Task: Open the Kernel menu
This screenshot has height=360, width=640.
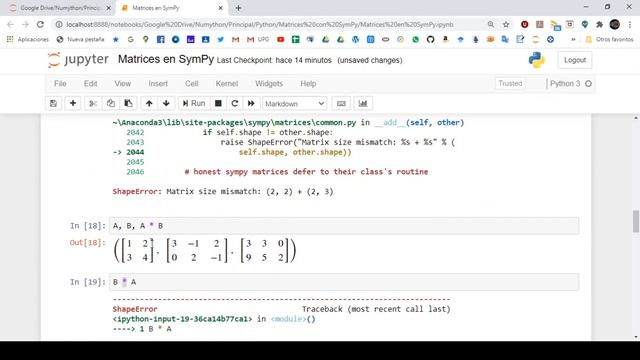Action: (x=227, y=84)
